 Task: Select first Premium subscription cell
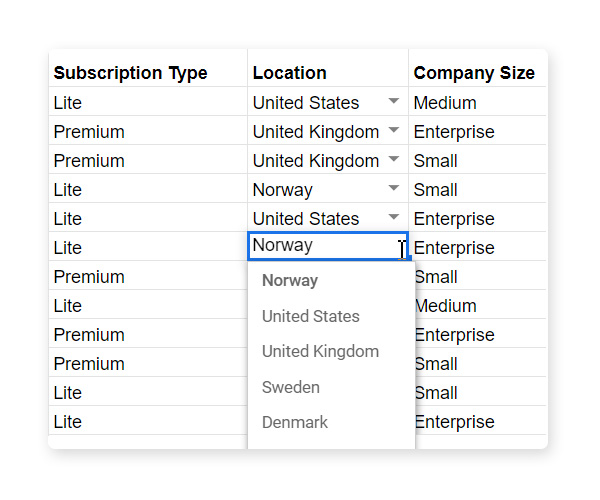click(x=89, y=131)
